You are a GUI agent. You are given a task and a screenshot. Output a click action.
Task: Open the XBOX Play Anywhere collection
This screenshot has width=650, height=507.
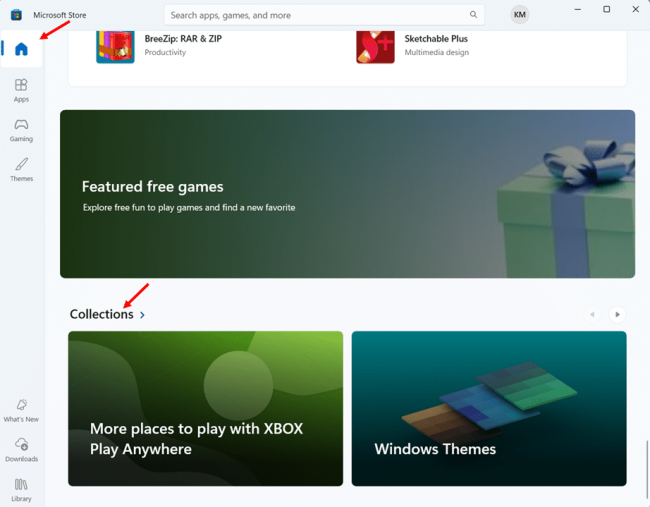click(206, 408)
